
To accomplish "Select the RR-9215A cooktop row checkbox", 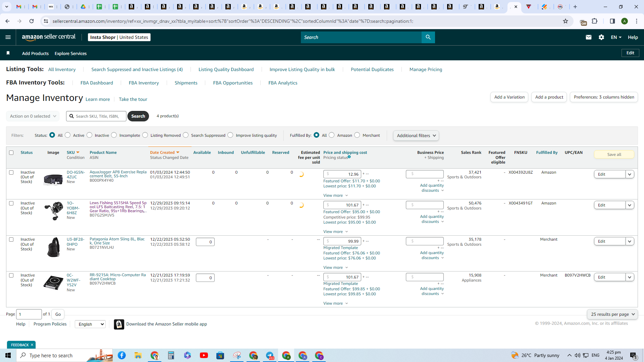I will click(x=11, y=275).
